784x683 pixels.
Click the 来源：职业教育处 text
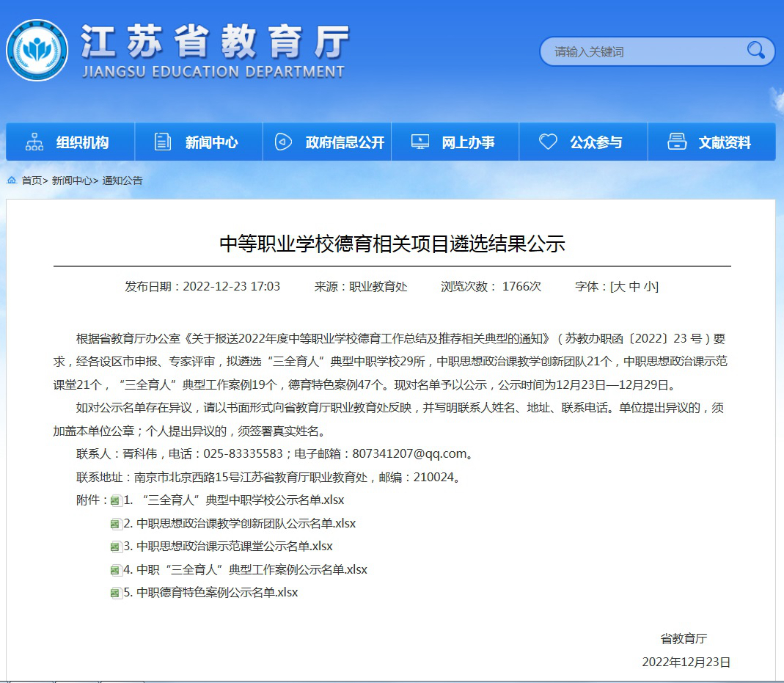(x=361, y=287)
